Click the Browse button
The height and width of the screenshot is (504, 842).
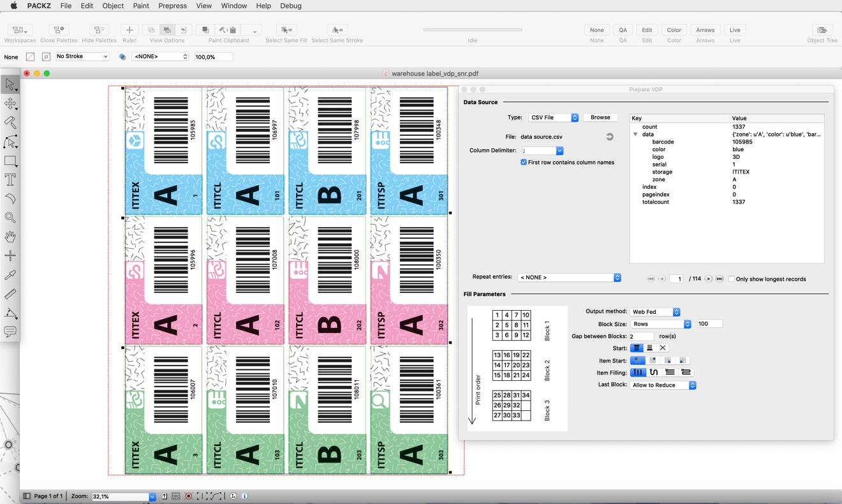tap(600, 117)
